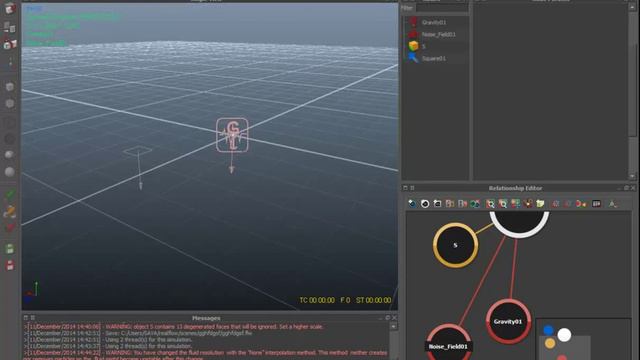
Task: Click the red-and-white cube icon at top of left toolbar
Action: (x=10, y=8)
